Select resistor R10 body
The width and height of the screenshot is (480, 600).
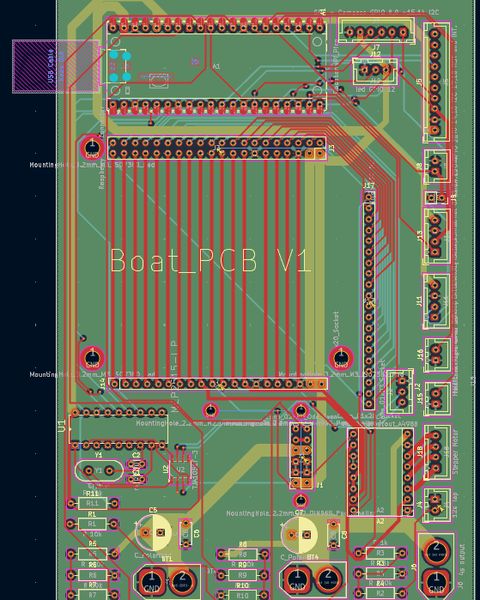pyautogui.click(x=242, y=595)
